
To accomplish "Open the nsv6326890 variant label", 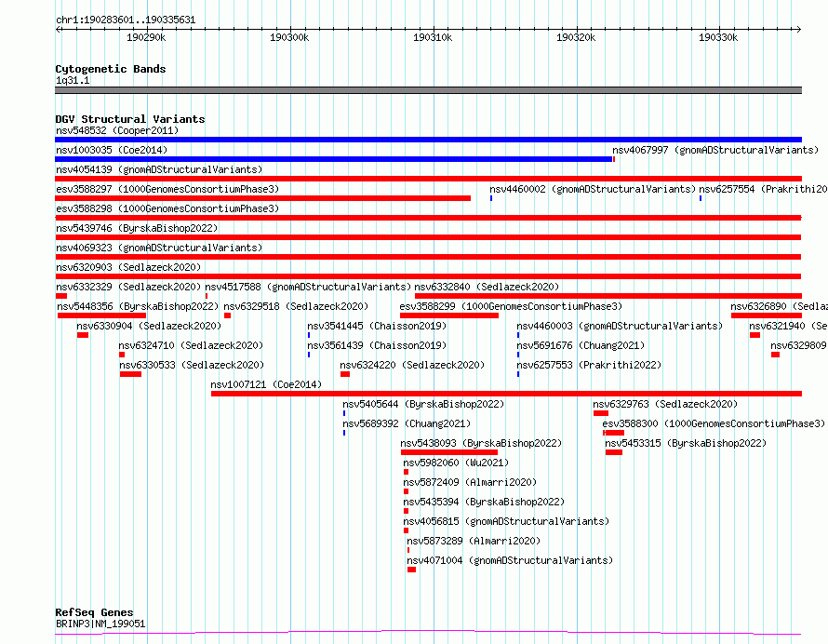I will [779, 306].
